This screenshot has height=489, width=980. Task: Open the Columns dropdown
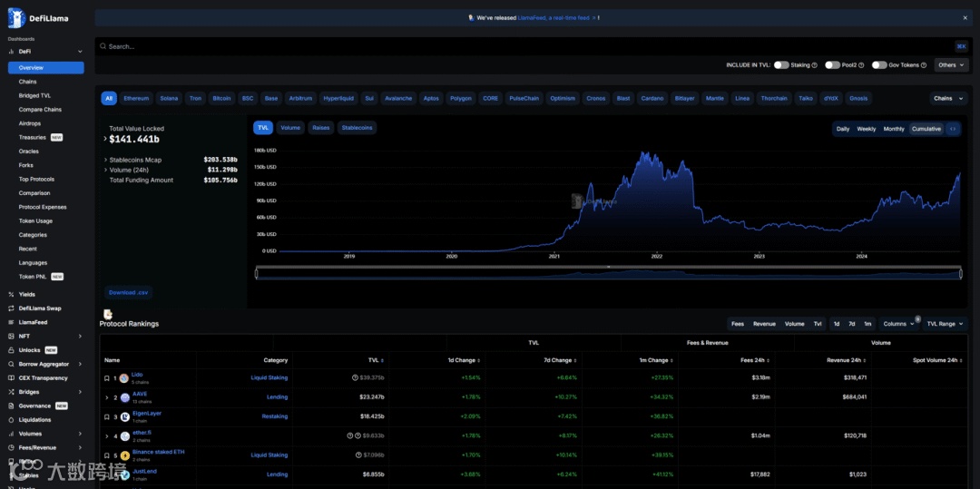898,324
